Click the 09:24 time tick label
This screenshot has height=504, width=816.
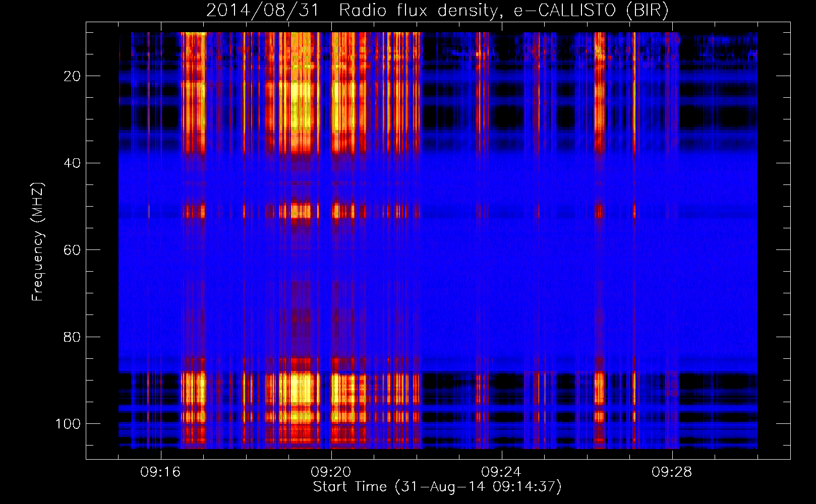[x=501, y=472]
